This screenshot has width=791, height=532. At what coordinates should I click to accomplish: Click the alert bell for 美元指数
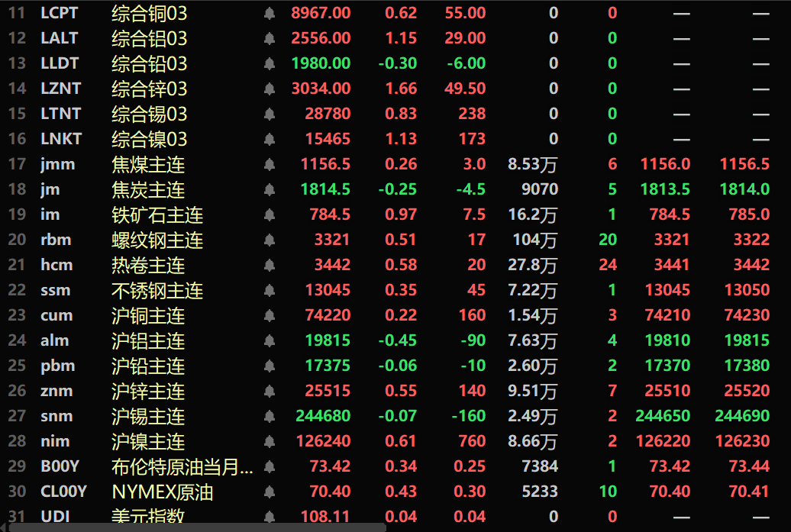tap(268, 516)
